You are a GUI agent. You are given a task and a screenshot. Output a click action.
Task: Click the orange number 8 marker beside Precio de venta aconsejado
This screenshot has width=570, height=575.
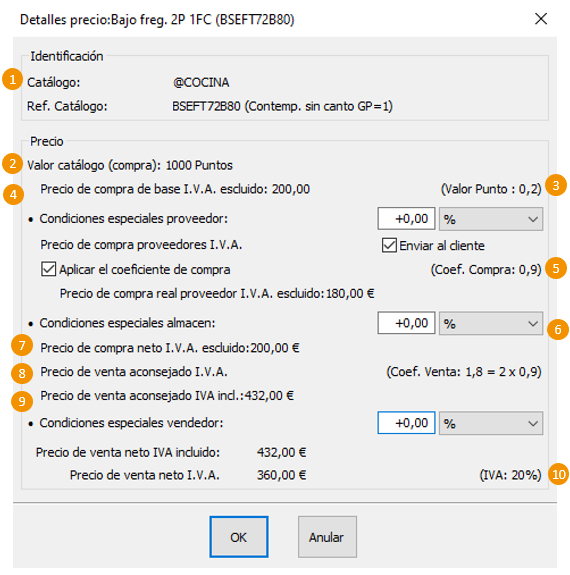pos(22,373)
